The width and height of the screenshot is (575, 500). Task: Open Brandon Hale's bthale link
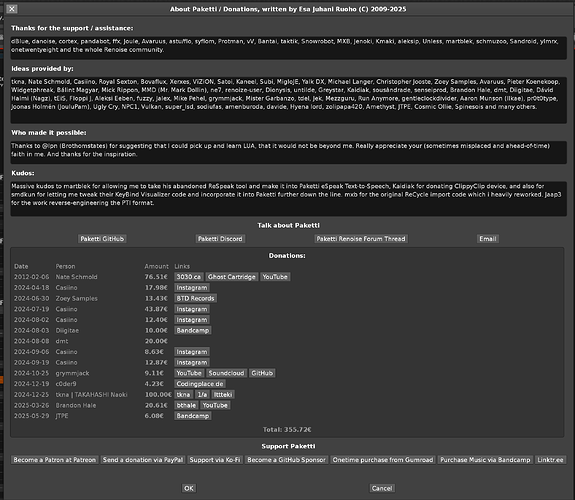(186, 405)
